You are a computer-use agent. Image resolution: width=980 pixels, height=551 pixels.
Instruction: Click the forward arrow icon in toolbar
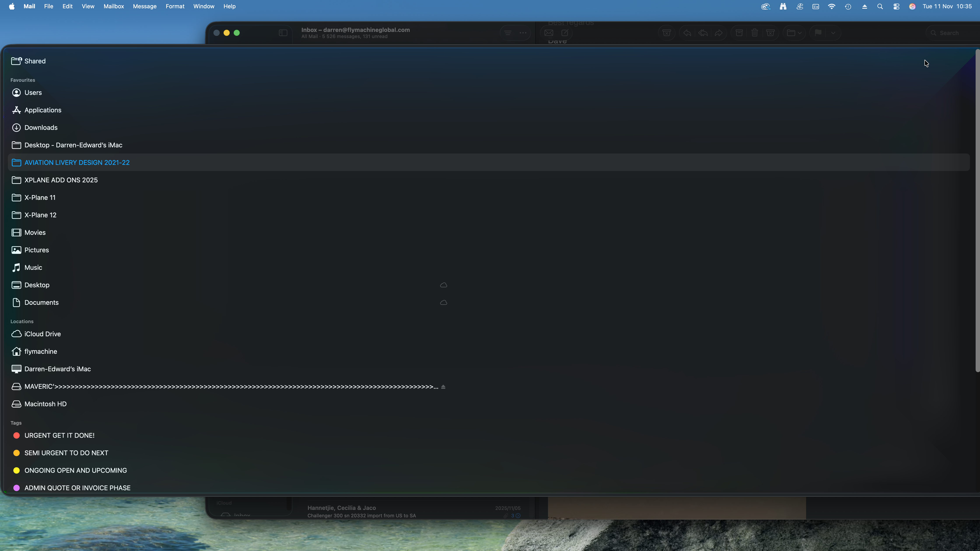coord(719,33)
